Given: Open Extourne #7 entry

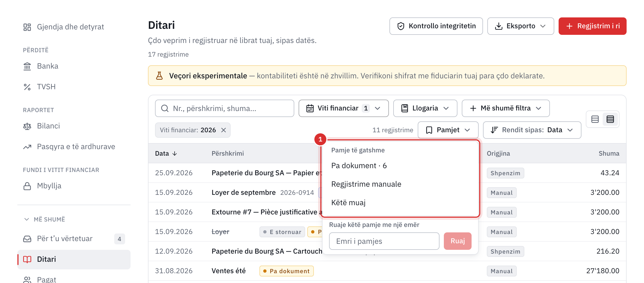Looking at the screenshot, I should [x=267, y=212].
